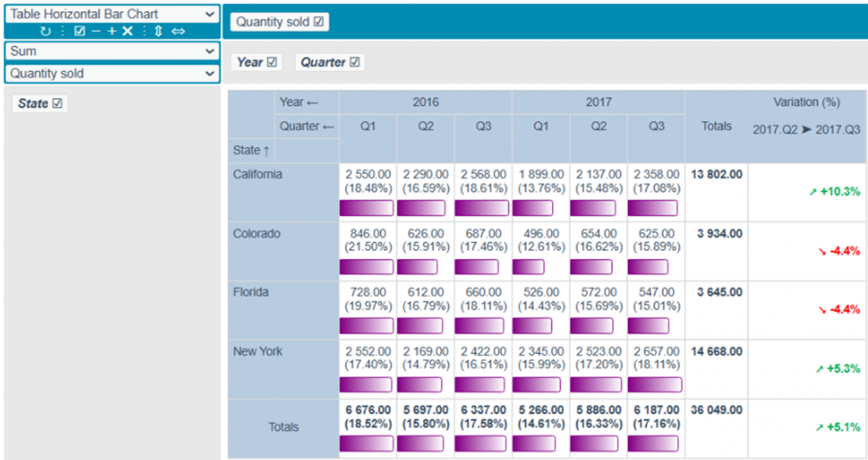This screenshot has width=868, height=460.
Task: Toggle the Quantity sold field checkbox
Action: (319, 22)
